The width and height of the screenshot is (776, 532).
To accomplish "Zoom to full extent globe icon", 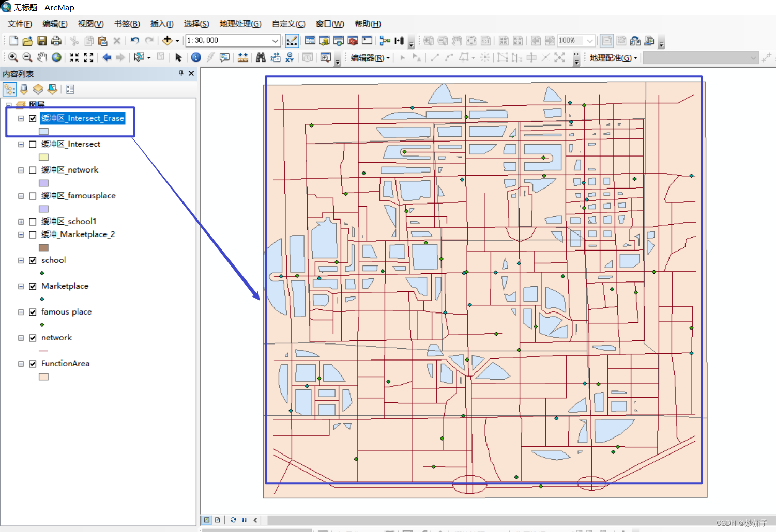I will (x=56, y=57).
